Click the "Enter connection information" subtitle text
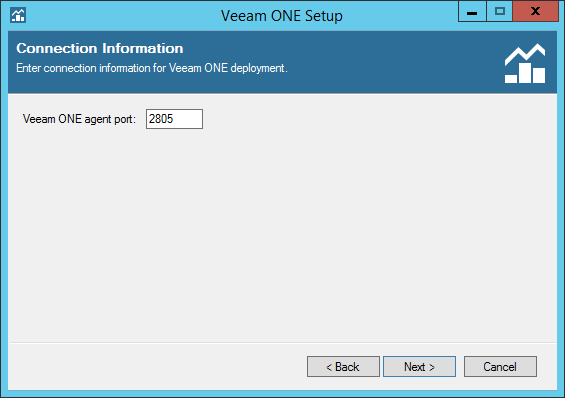 [152, 68]
